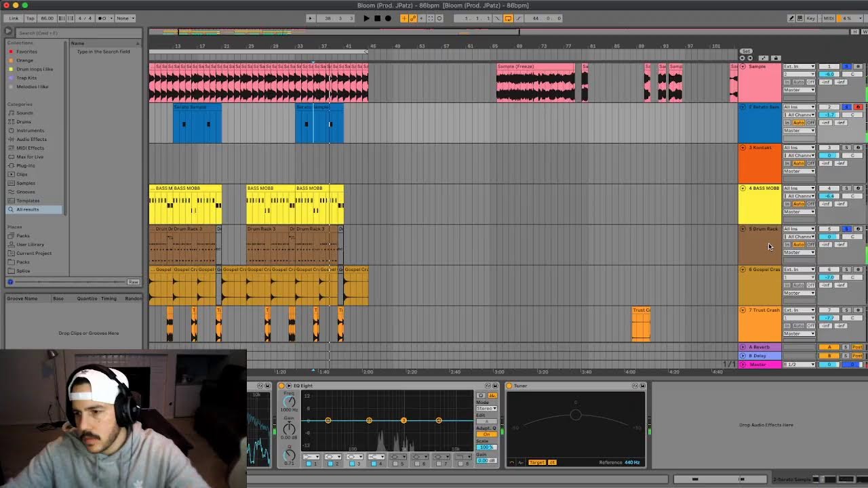The image size is (868, 488).
Task: Open Audio Effects category in browser
Action: (31, 140)
